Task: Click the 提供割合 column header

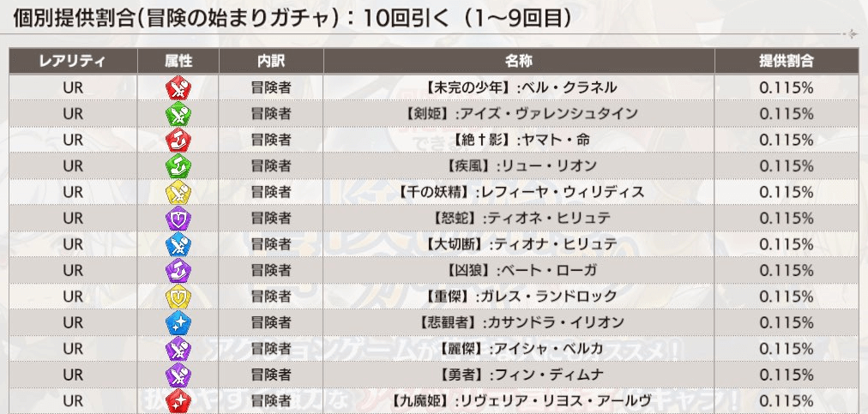Action: 786,61
